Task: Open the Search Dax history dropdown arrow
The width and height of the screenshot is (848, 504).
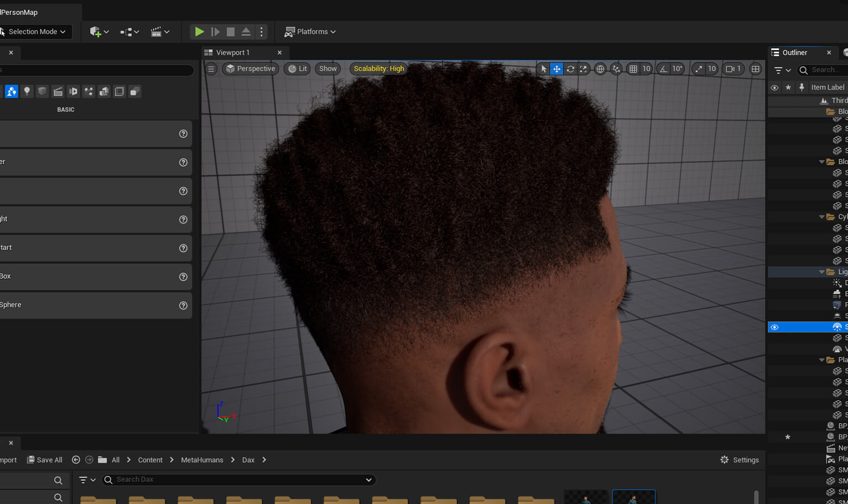Action: [x=369, y=480]
